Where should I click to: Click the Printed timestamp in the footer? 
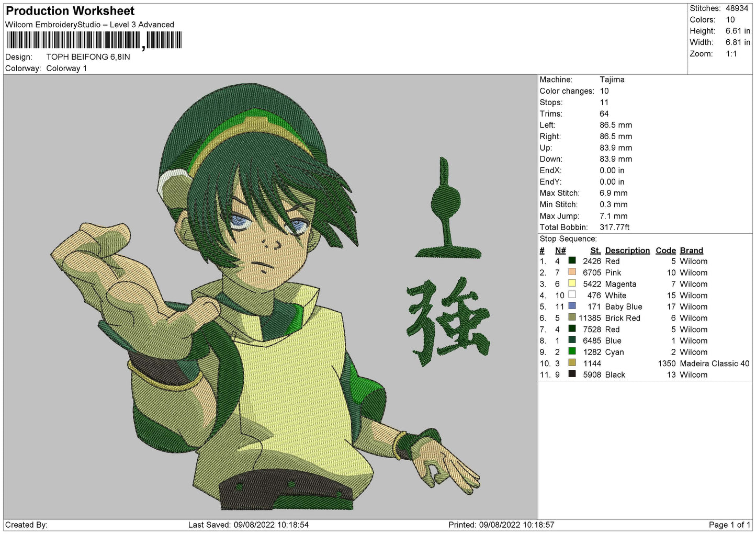coord(501,525)
